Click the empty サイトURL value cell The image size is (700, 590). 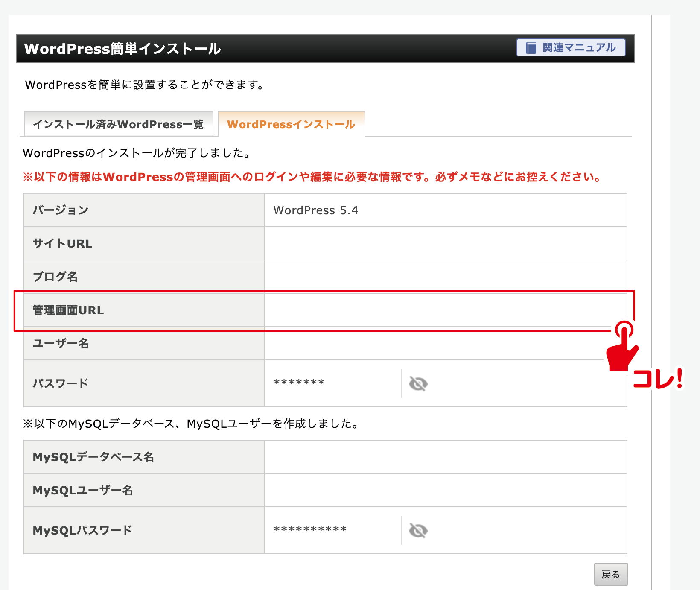click(445, 243)
